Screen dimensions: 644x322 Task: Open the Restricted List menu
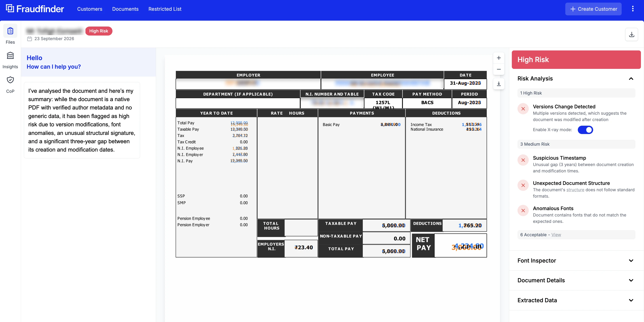(165, 9)
